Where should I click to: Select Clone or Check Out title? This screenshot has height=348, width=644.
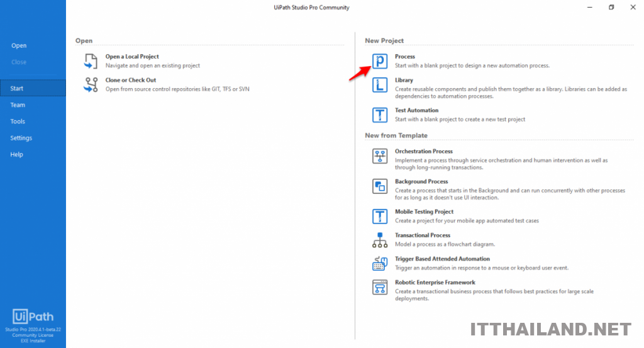click(x=131, y=80)
